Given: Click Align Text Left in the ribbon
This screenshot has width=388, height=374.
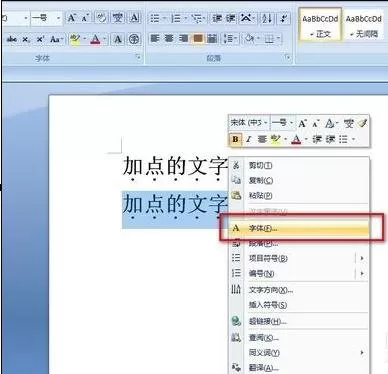Looking at the screenshot, I should tap(155, 39).
